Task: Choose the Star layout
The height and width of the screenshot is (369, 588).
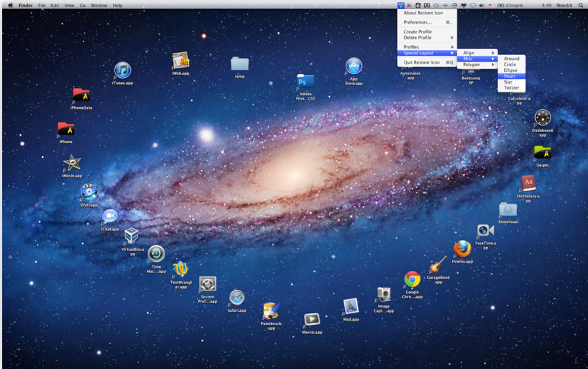Action: tap(512, 81)
